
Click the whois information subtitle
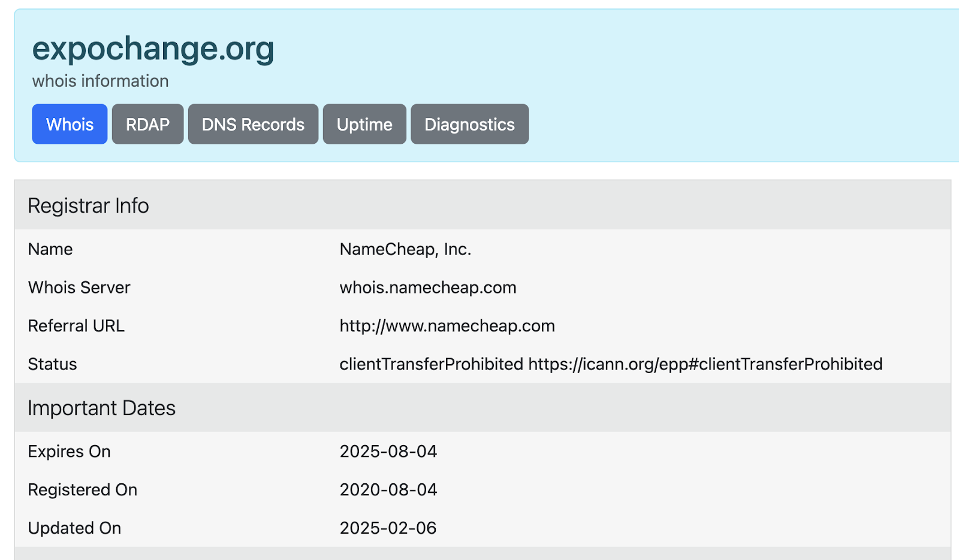pos(100,81)
